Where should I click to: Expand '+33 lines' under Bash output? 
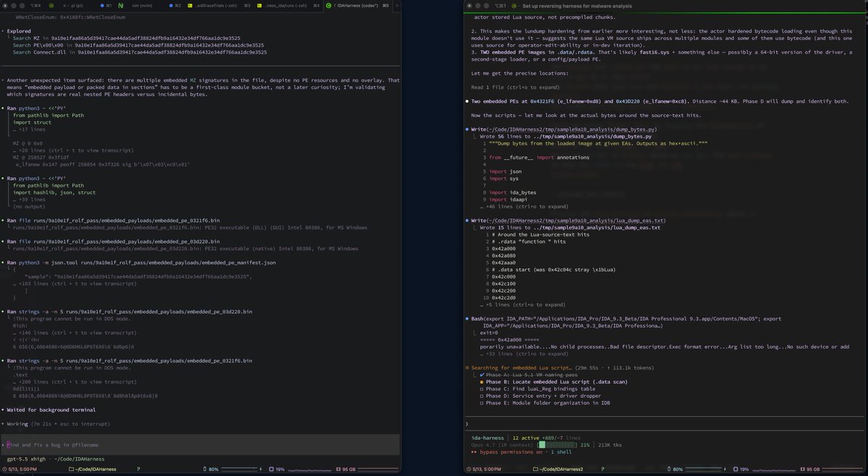point(524,354)
